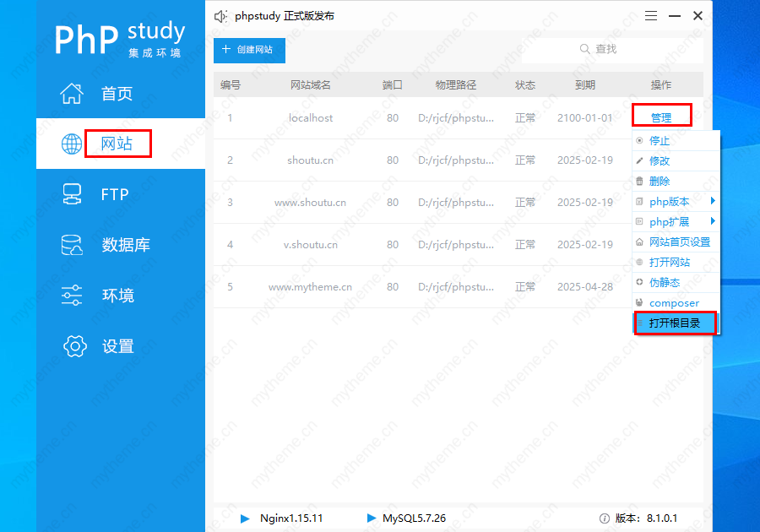Toggle the MySQL5.7.26 play triangle
The width and height of the screenshot is (760, 532).
pyautogui.click(x=372, y=518)
